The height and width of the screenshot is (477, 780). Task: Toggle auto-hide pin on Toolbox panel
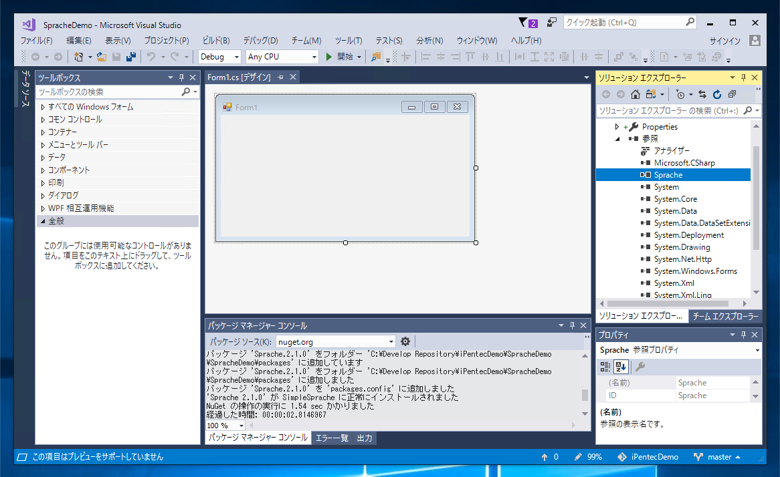click(x=182, y=78)
